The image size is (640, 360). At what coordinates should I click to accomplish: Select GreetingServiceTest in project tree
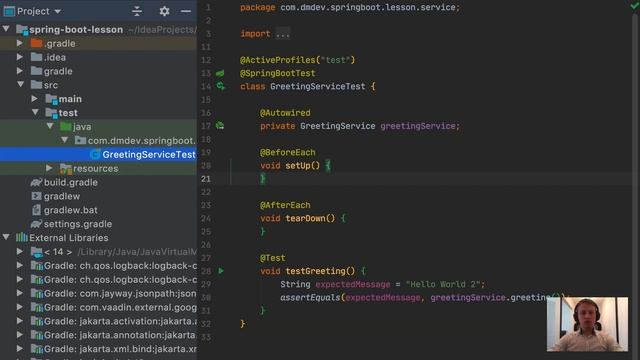pyautogui.click(x=149, y=154)
